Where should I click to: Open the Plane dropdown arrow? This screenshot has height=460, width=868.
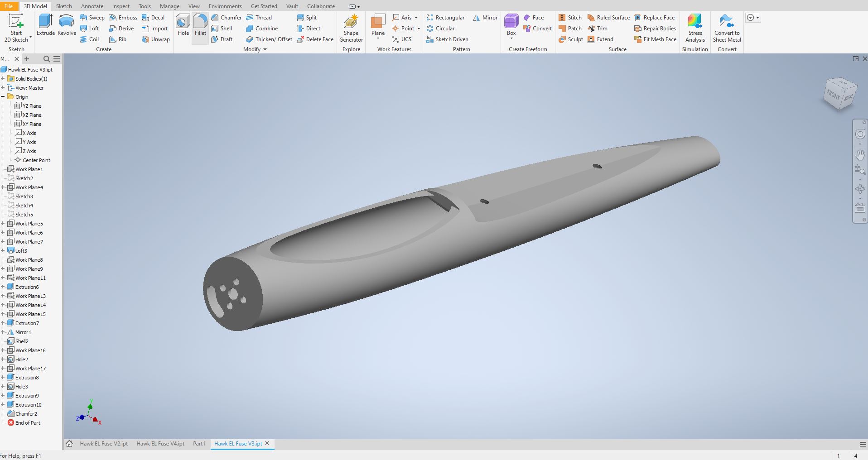click(378, 39)
